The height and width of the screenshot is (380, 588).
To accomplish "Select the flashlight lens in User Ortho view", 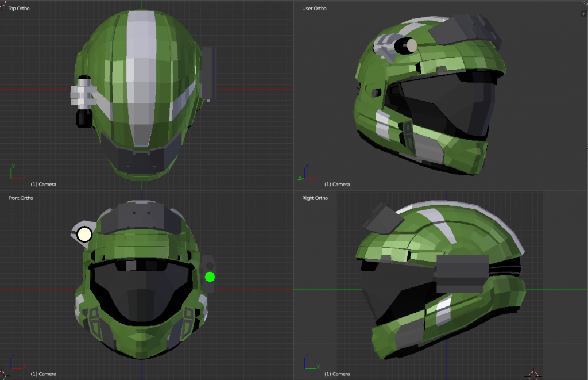I will click(x=411, y=46).
